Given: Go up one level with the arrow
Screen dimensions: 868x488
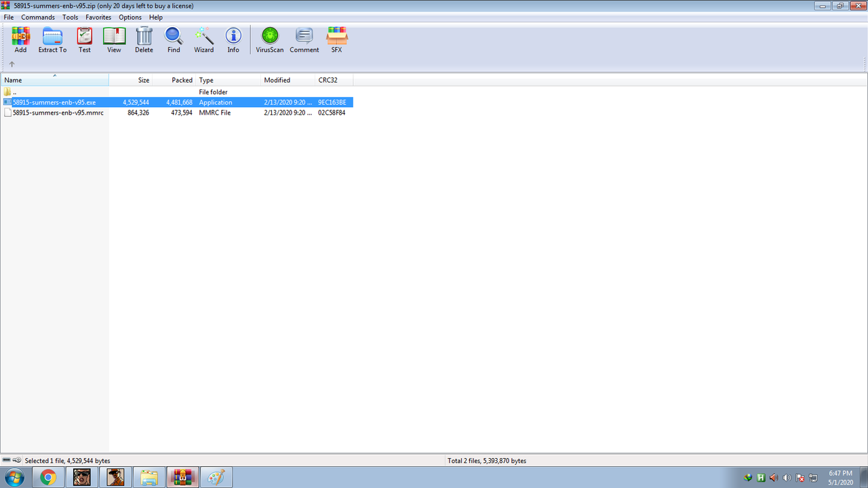Looking at the screenshot, I should point(12,64).
